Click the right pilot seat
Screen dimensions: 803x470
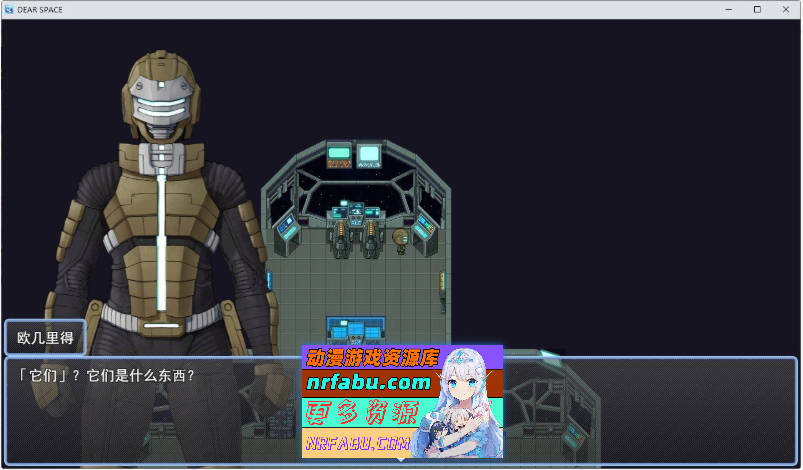(x=371, y=241)
